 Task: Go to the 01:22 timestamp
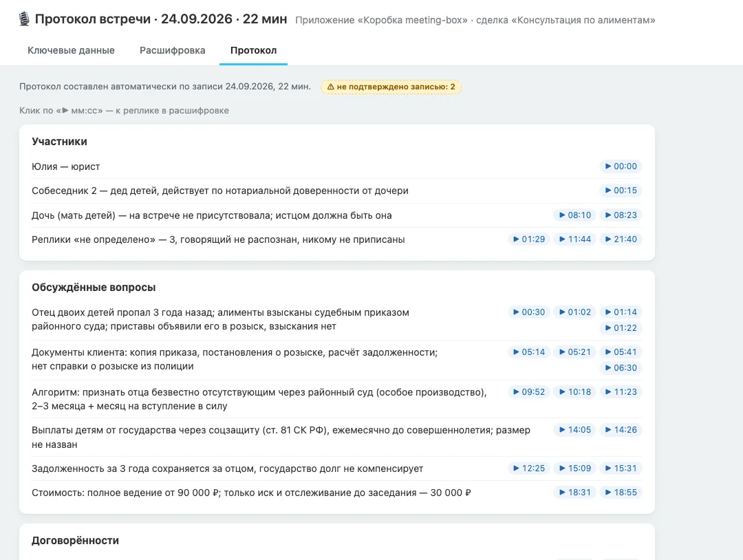(x=621, y=328)
